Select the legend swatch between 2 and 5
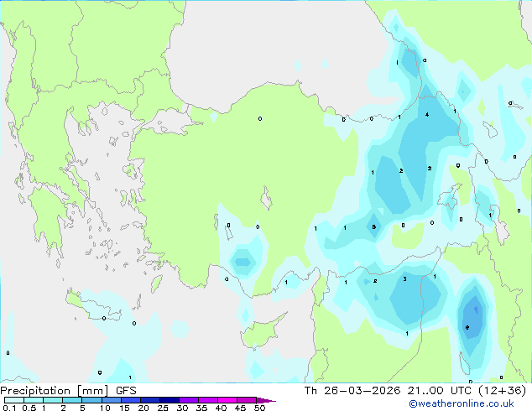This screenshot has height=411, width=532. pyautogui.click(x=72, y=400)
